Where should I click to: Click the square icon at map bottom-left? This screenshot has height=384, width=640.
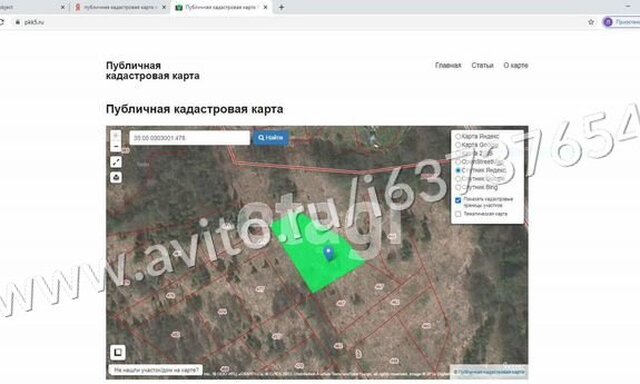(118, 352)
